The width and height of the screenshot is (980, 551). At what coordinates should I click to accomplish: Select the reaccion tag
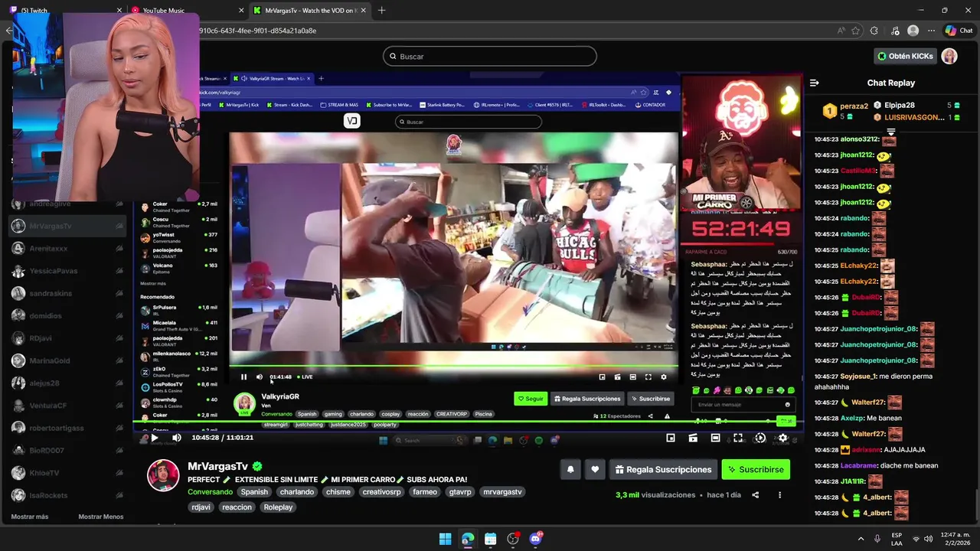[237, 507]
